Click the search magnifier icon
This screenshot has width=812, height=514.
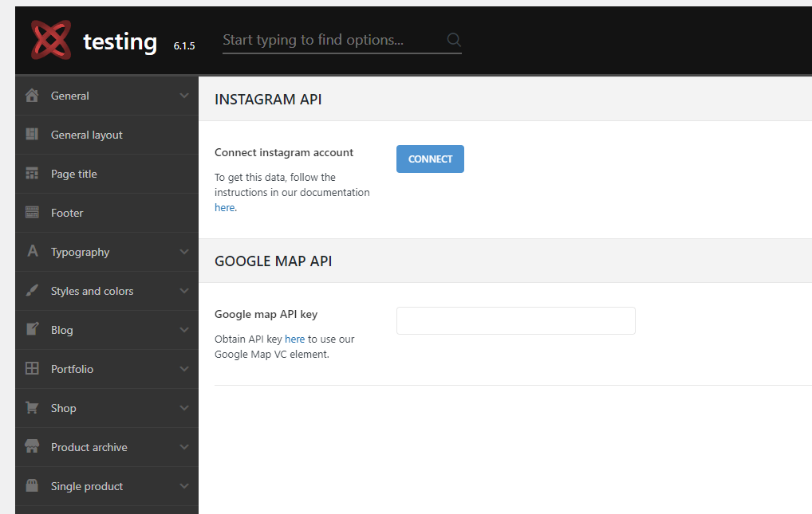[454, 40]
